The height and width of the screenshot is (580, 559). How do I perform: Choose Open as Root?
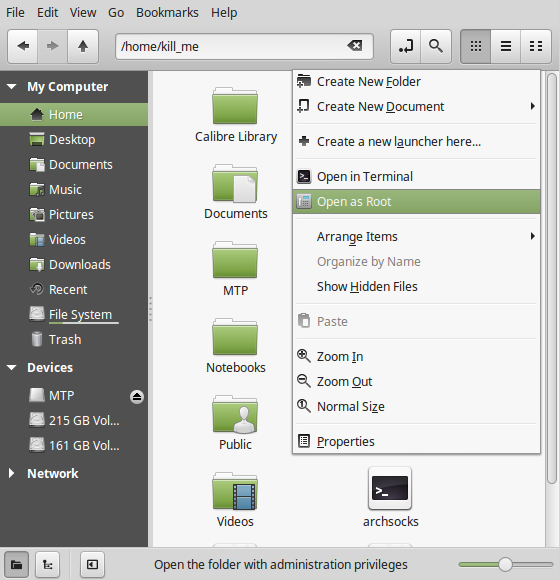pyautogui.click(x=416, y=202)
